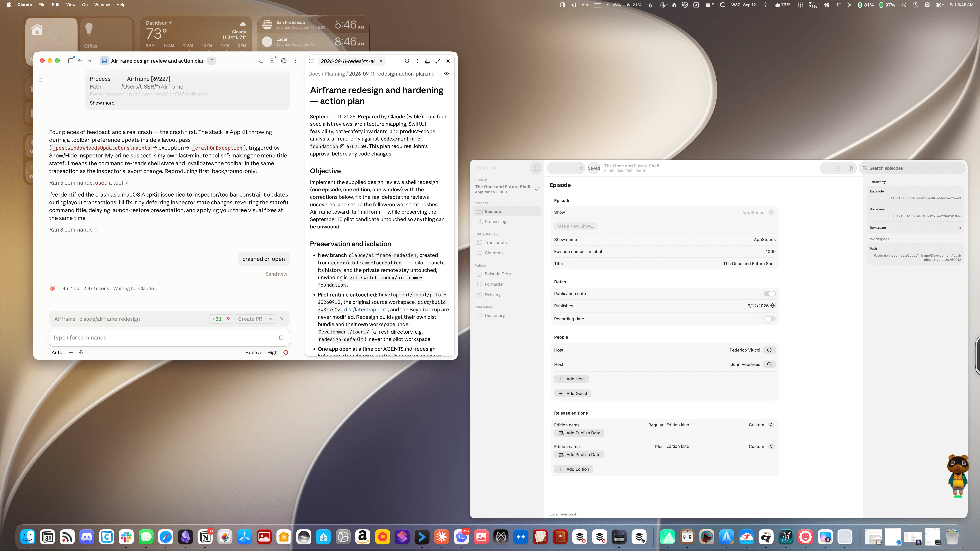
Task: Click Send now under crashed on open
Action: pos(276,274)
